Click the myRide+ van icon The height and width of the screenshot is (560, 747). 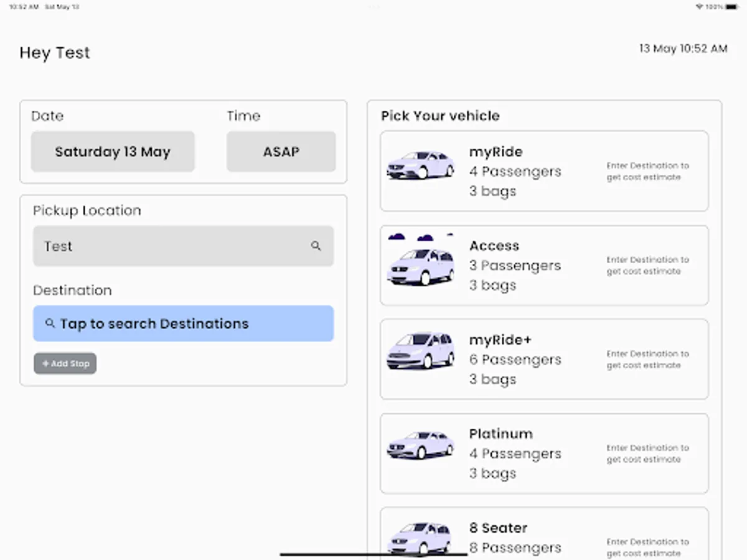coord(420,350)
